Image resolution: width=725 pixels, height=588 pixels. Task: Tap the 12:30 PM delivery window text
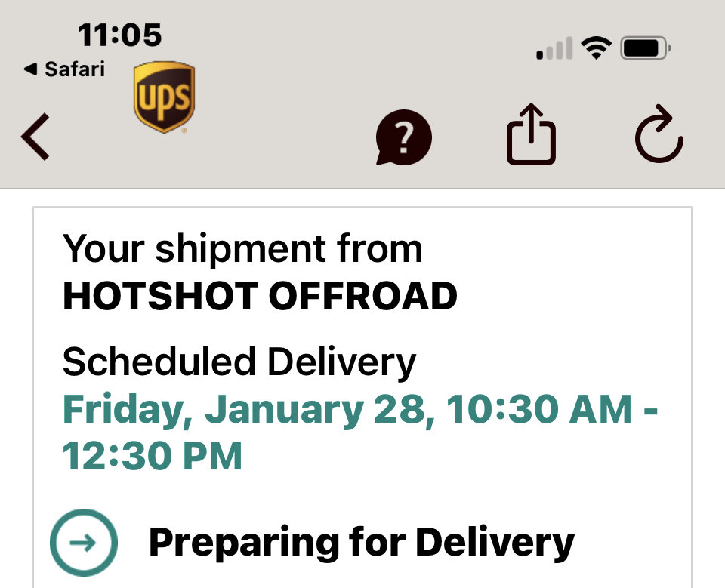point(152,456)
